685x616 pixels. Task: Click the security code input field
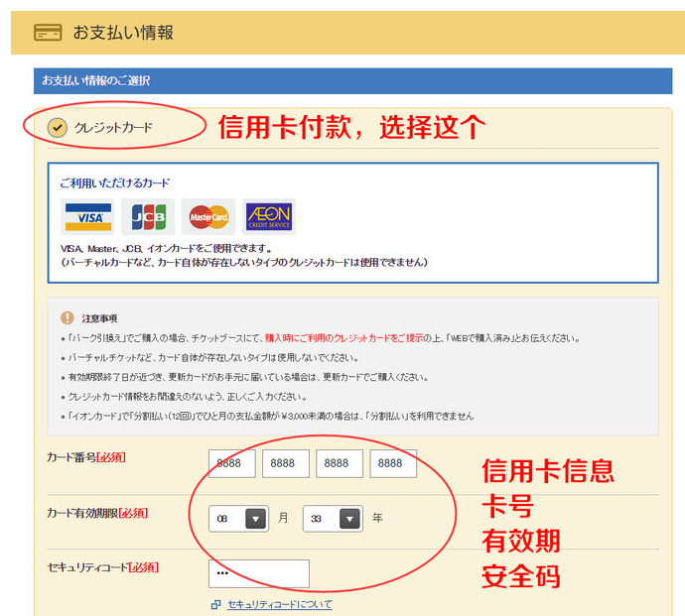click(x=259, y=573)
